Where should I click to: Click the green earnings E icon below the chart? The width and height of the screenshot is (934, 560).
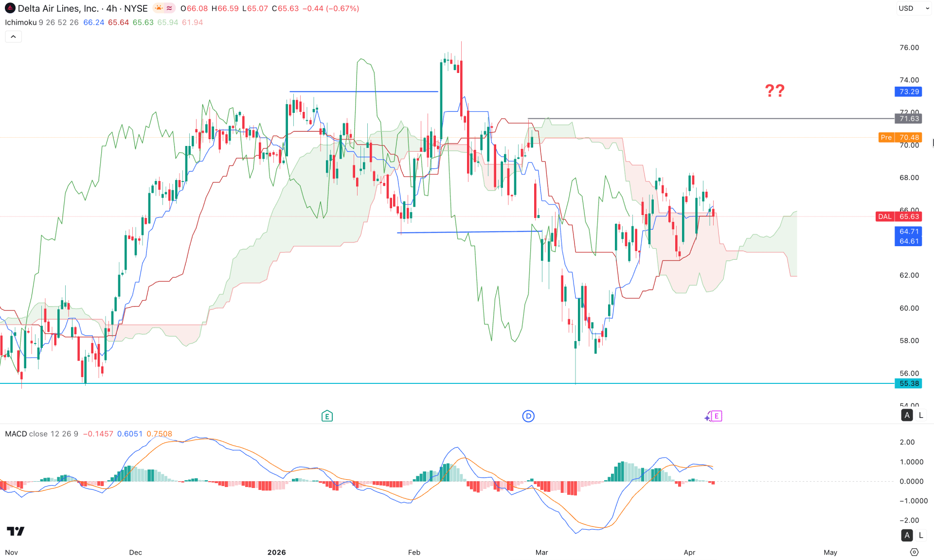tap(327, 416)
